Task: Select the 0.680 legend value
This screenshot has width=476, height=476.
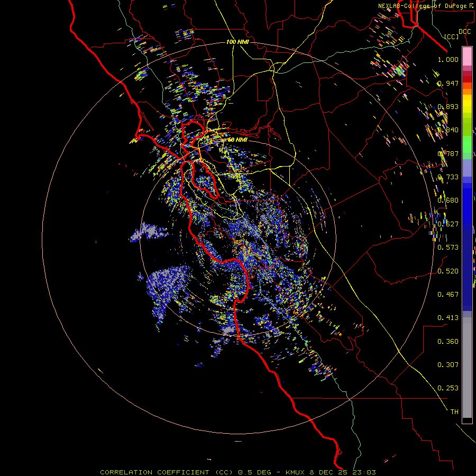Action: point(448,200)
